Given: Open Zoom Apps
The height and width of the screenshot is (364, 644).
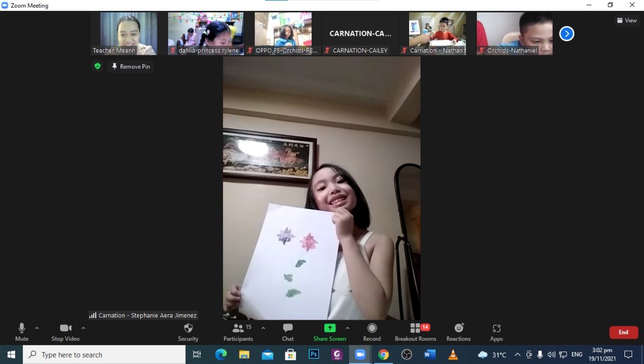Looking at the screenshot, I should (x=496, y=332).
